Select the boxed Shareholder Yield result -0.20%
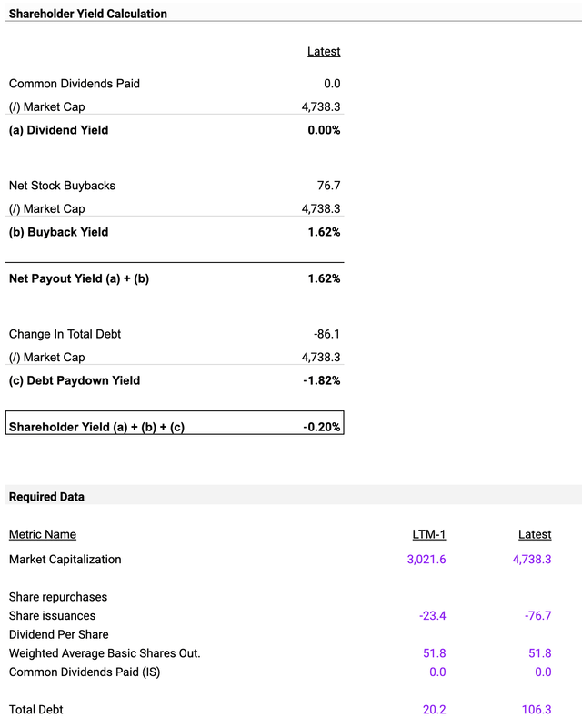This screenshot has width=582, height=728. (322, 427)
